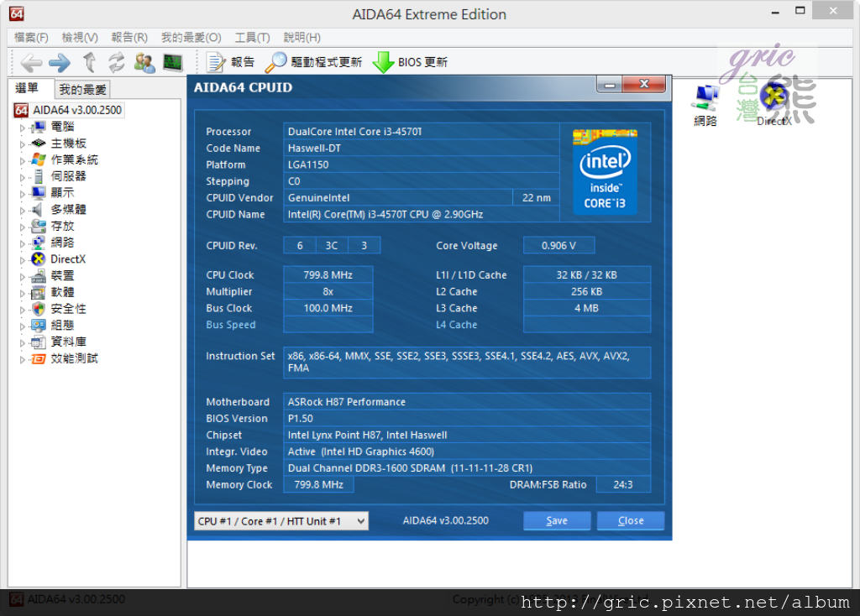This screenshot has height=616, width=860.
Task: Click the P1.50 BIOS Version value
Action: (467, 418)
